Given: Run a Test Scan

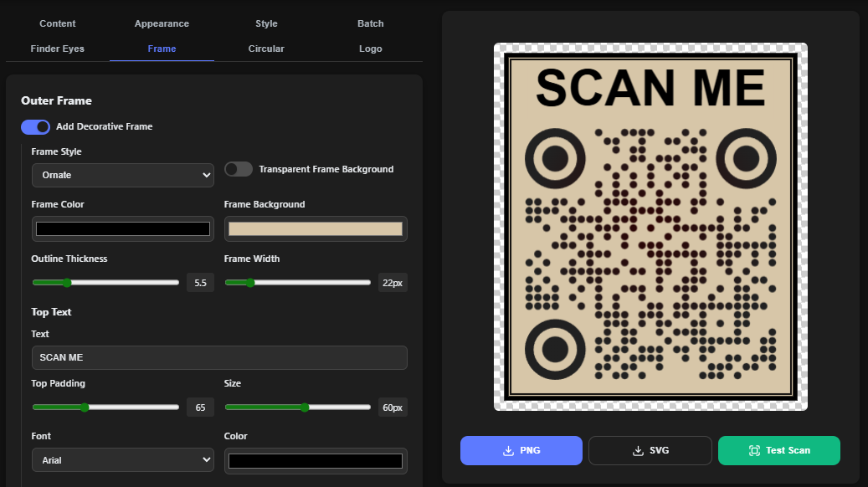Looking at the screenshot, I should coord(779,450).
